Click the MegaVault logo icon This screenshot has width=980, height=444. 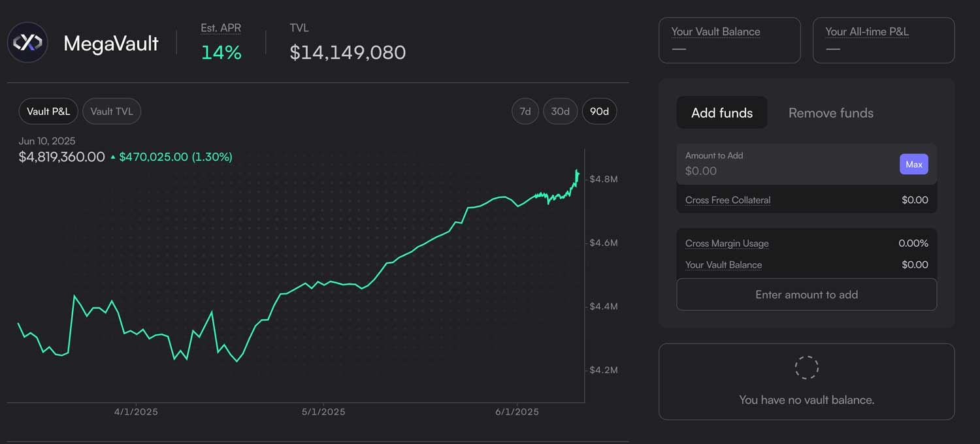[27, 42]
